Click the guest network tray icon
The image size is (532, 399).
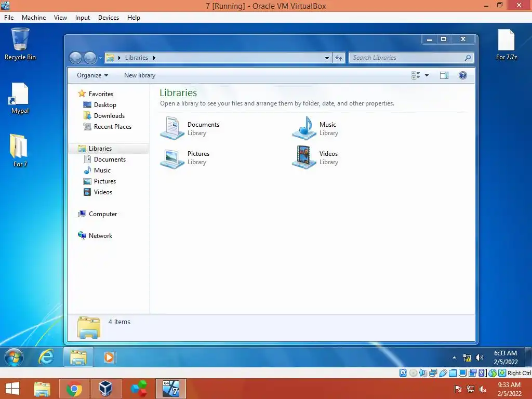point(467,357)
